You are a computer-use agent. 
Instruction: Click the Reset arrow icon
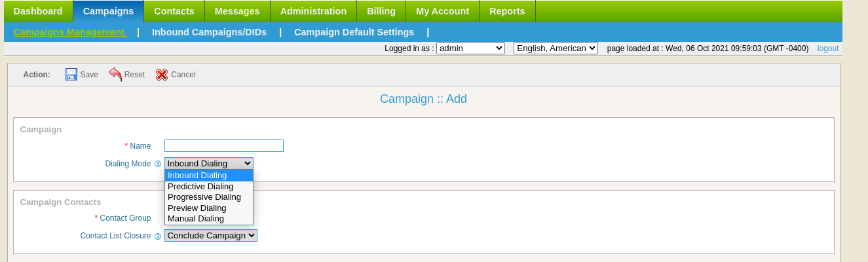[115, 74]
